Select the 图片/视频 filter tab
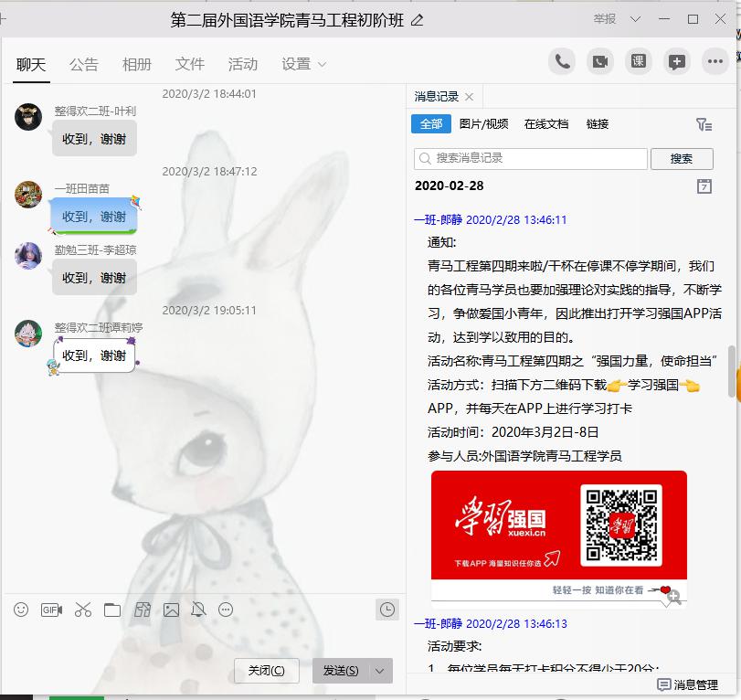 483,124
